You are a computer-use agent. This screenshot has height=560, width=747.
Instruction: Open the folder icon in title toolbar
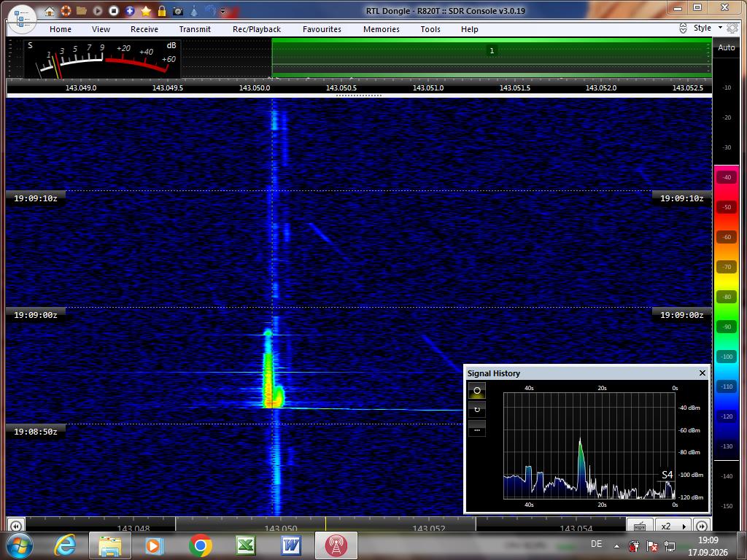pyautogui.click(x=82, y=10)
